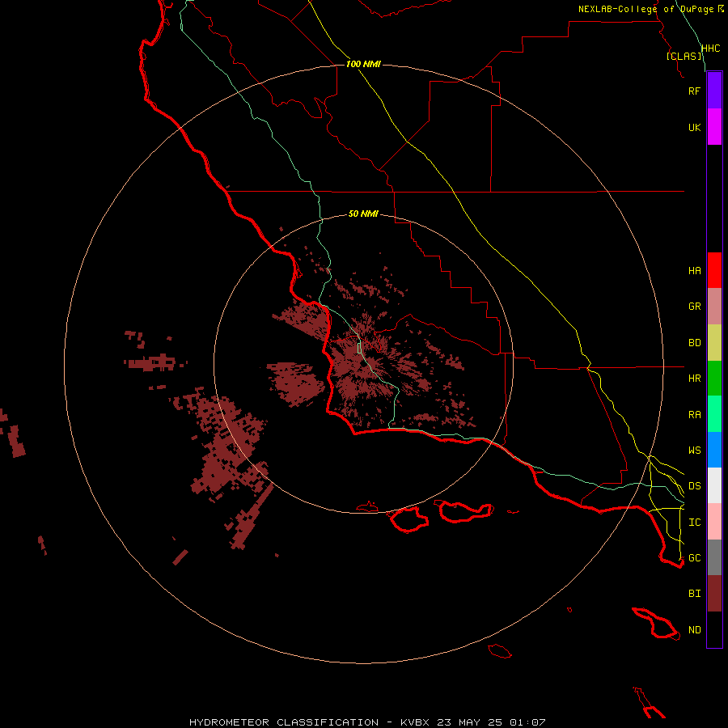Click the DS legend label
This screenshot has width=728, height=728.
click(x=694, y=486)
